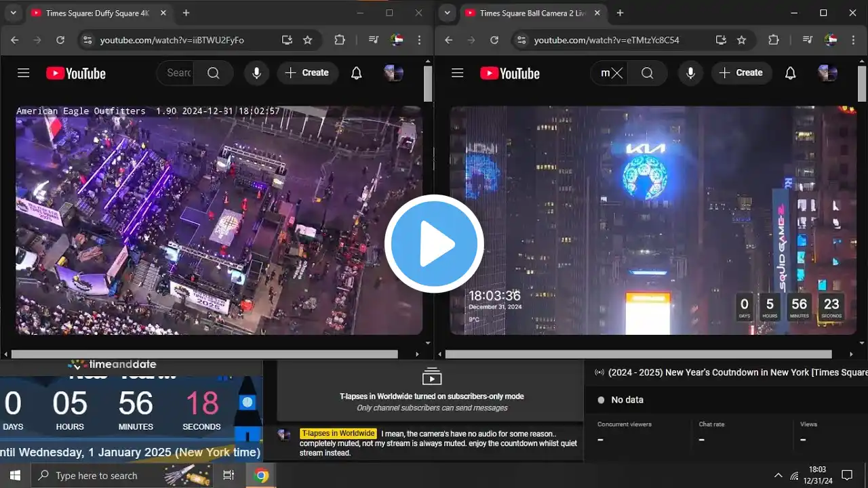Click the large blue play button
Screen dimensions: 868x488
click(434, 244)
